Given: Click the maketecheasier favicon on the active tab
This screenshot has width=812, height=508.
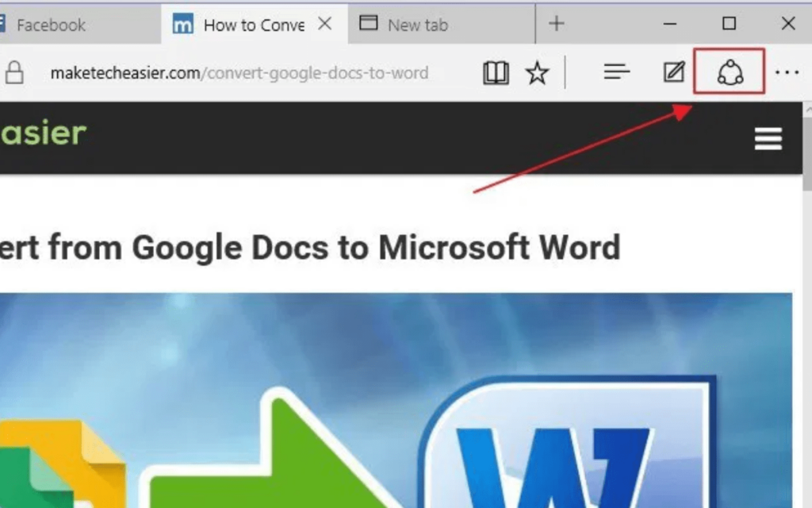Looking at the screenshot, I should pyautogui.click(x=184, y=25).
